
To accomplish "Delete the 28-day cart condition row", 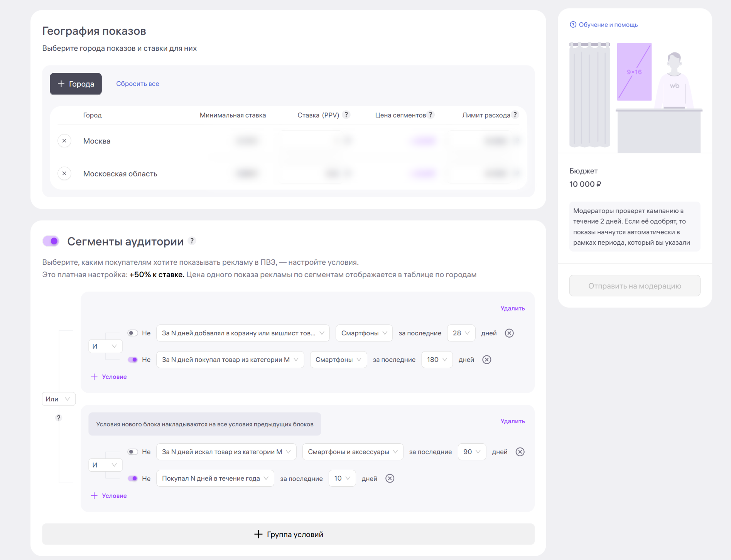I will [x=509, y=333].
